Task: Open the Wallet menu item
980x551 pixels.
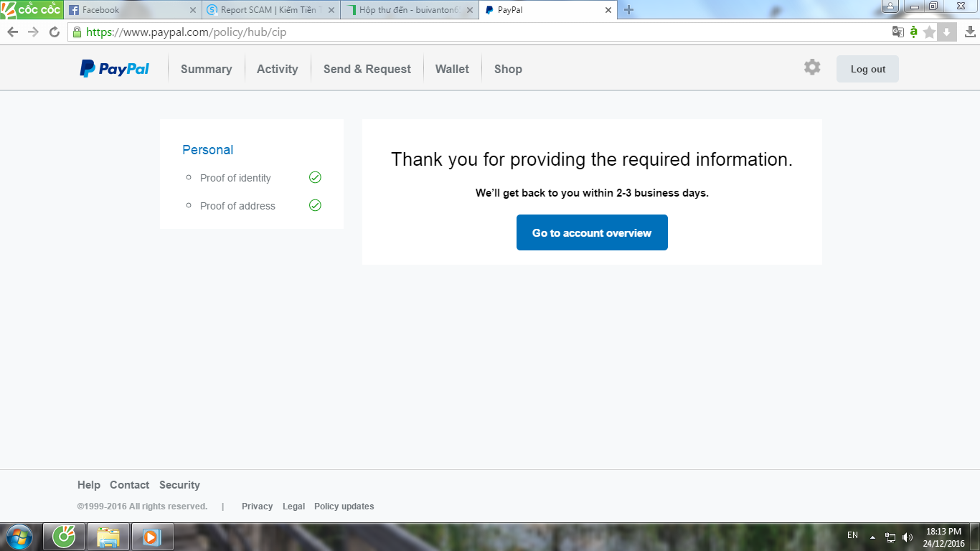Action: (x=452, y=69)
